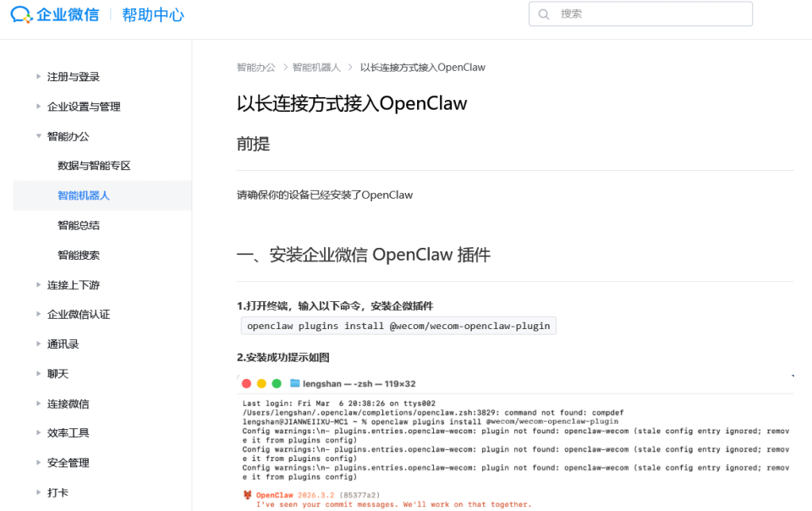Screen dimensions: 812x511
Task: Expand the 聊天 section arrow
Action: [38, 373]
